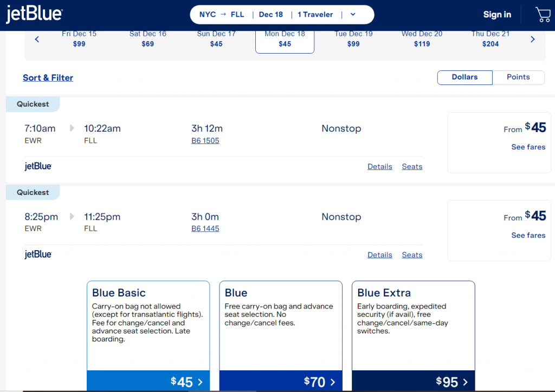Switch to the Tue Dec 19 date tab
555x392 pixels.
353,38
